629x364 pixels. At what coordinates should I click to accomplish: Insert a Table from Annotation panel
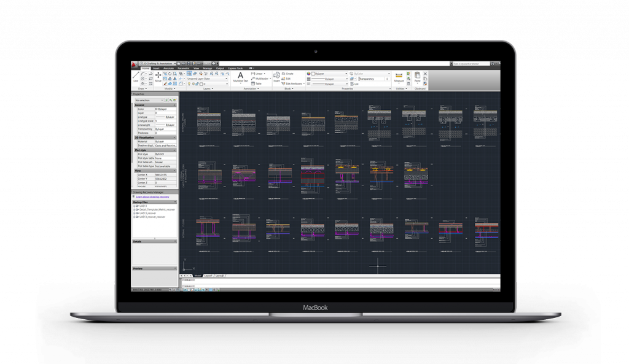[x=256, y=83]
